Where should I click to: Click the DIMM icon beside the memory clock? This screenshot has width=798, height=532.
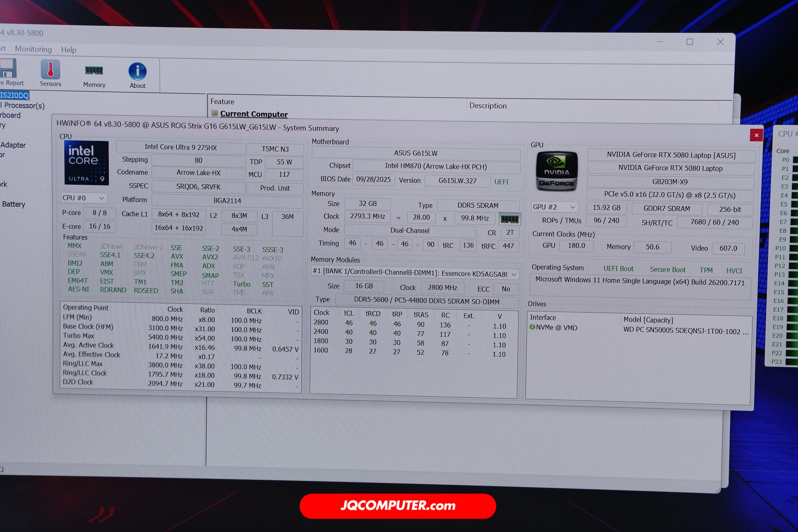click(511, 219)
